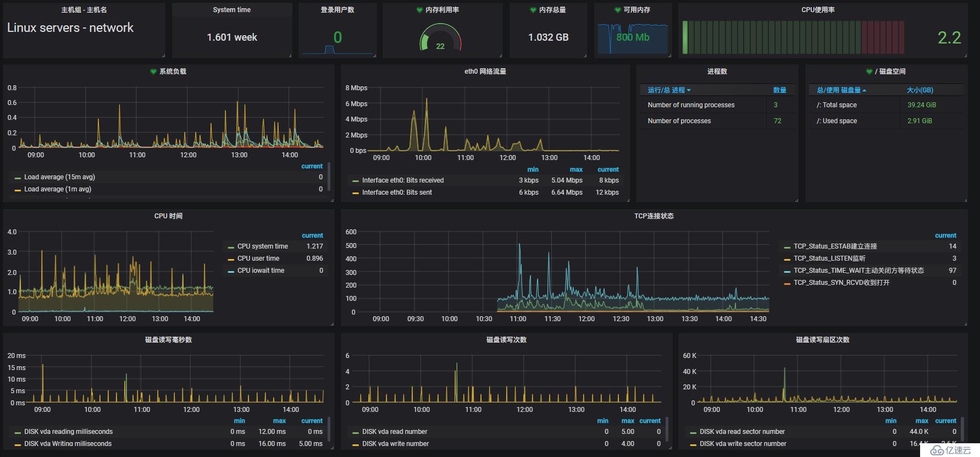Click the corner resize handle of 进程数 panel
The image size is (980, 457).
point(796,200)
